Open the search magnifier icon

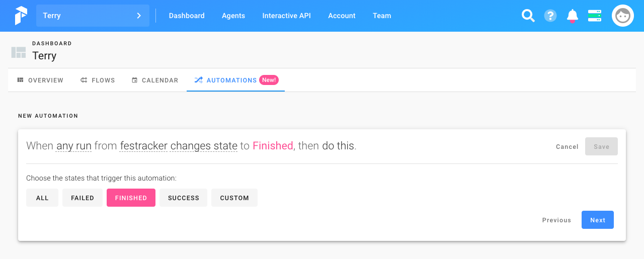pyautogui.click(x=528, y=16)
